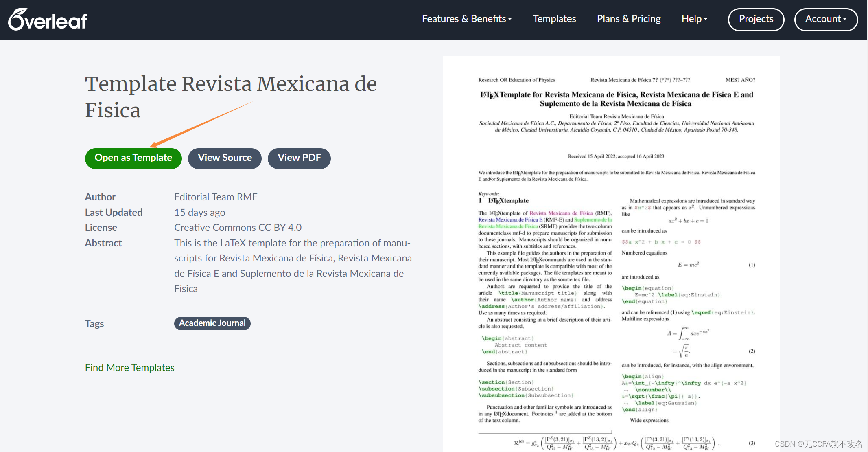868x452 pixels.
Task: Select the Academic Journal tag
Action: 212,323
